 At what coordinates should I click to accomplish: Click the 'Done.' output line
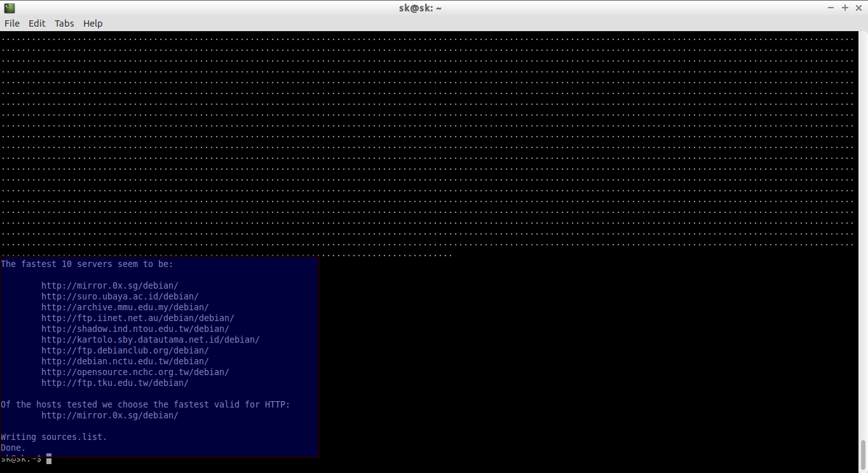(x=13, y=448)
